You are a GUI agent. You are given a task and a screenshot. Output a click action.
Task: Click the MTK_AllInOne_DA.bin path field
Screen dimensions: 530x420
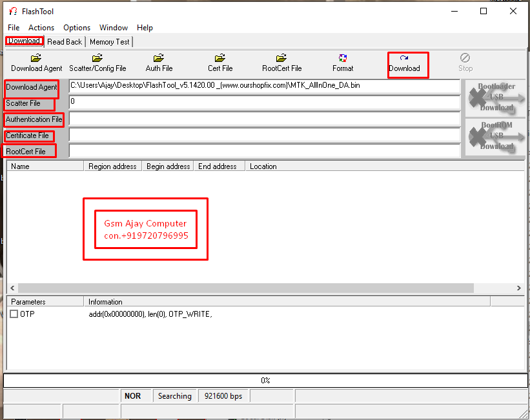(265, 85)
